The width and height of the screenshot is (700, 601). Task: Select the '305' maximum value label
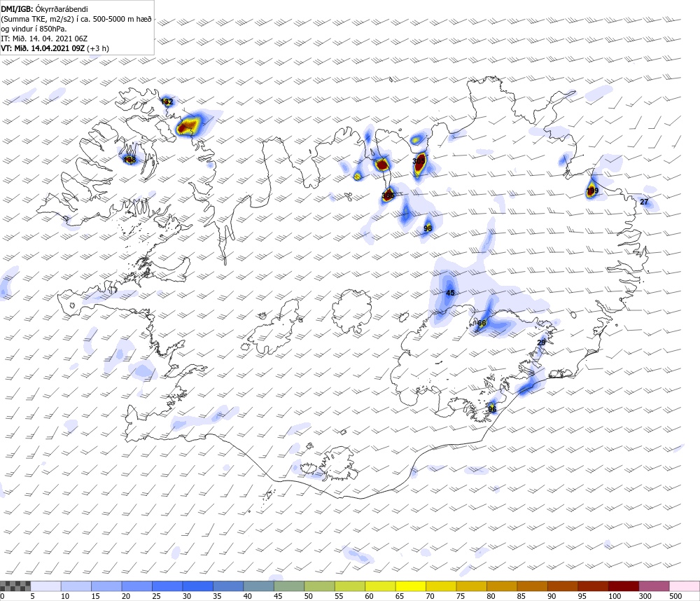coord(419,161)
